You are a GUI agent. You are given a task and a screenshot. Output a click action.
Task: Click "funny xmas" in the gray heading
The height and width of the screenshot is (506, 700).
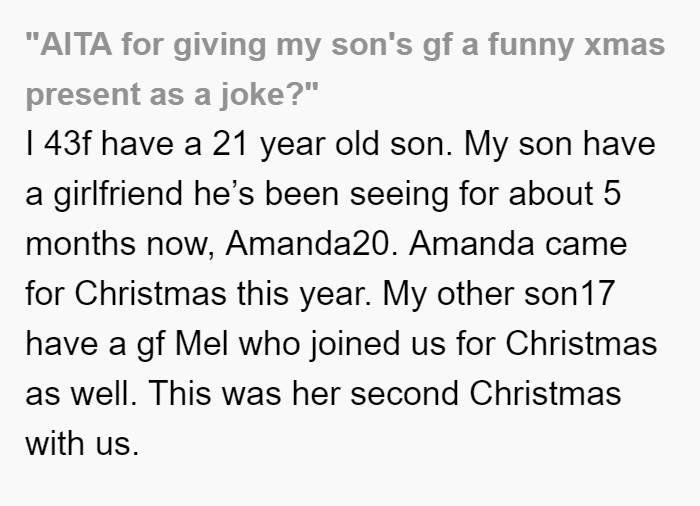577,46
